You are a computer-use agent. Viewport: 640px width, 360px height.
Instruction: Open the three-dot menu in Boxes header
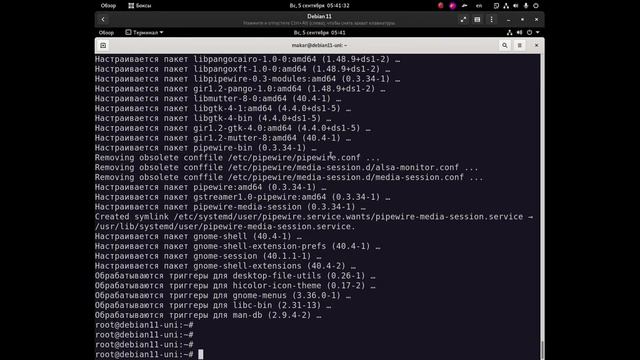pos(491,19)
